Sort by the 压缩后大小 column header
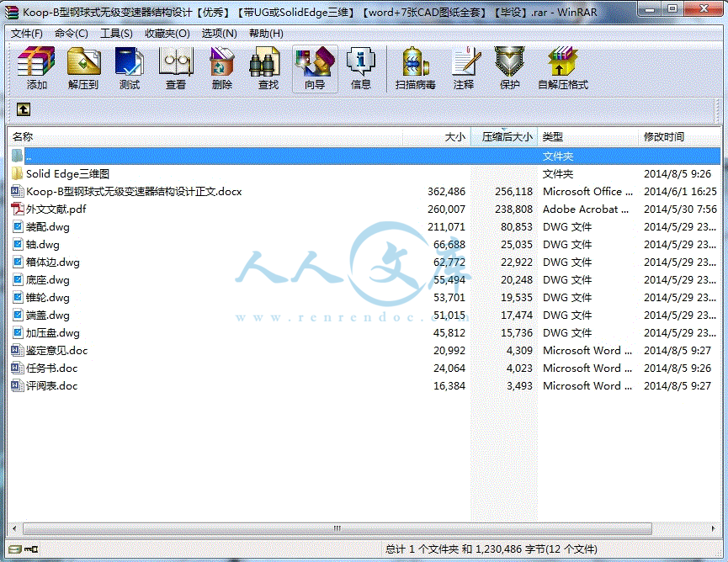This screenshot has height=562, width=728. pos(504,137)
